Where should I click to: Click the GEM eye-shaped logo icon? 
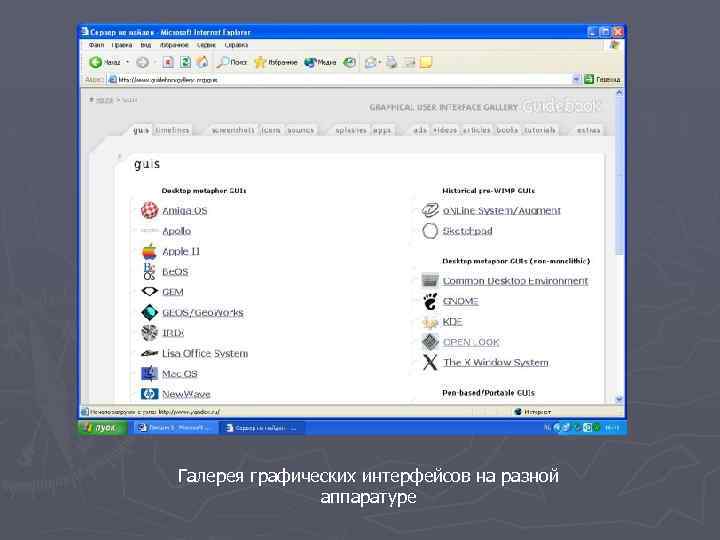[149, 292]
